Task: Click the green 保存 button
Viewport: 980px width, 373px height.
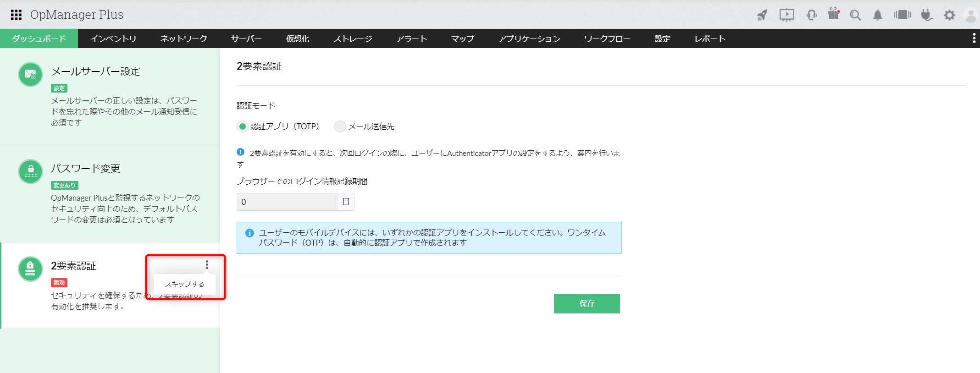Action: click(587, 304)
